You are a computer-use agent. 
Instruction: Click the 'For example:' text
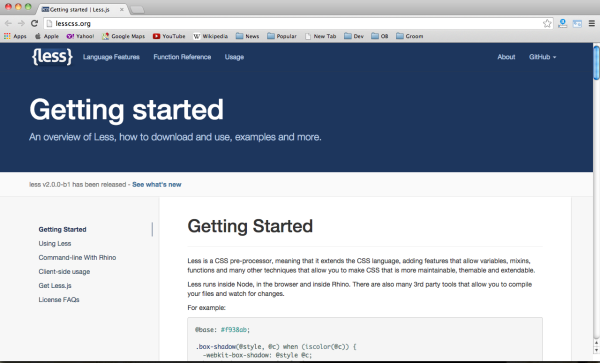point(207,308)
